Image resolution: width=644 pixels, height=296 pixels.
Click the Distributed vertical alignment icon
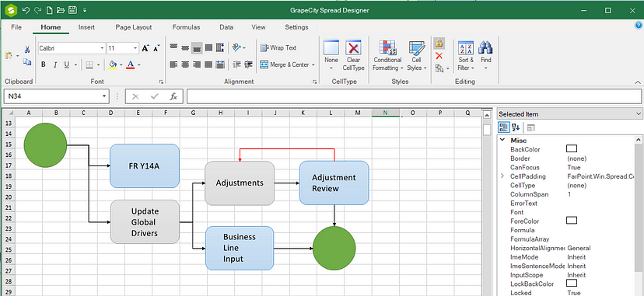[220, 47]
